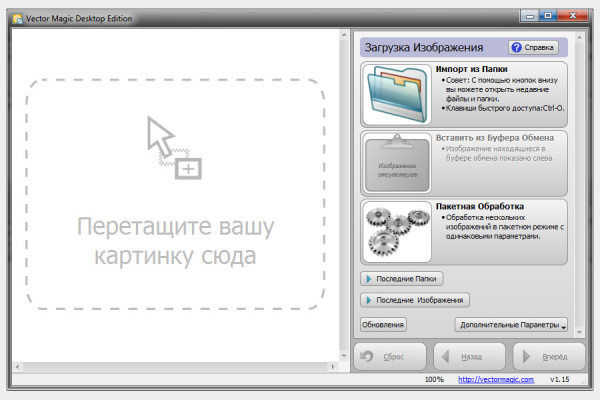Maximize the Vector Magic window
This screenshot has height=400, width=600.
(548, 16)
